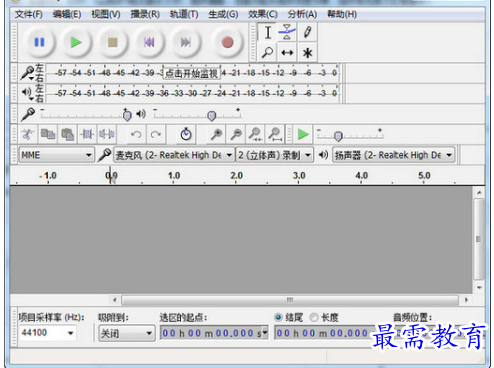Click the horizontal scrollbar left arrow

(115, 300)
